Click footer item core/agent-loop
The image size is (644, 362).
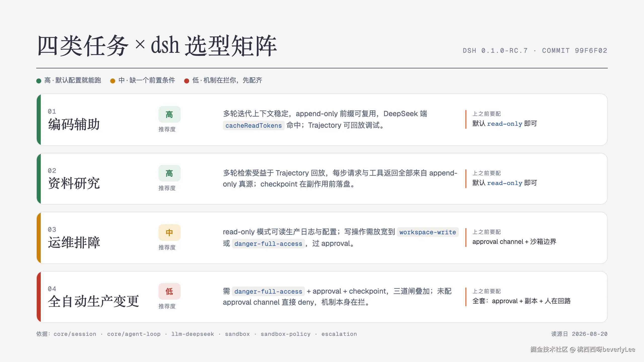[134, 334]
